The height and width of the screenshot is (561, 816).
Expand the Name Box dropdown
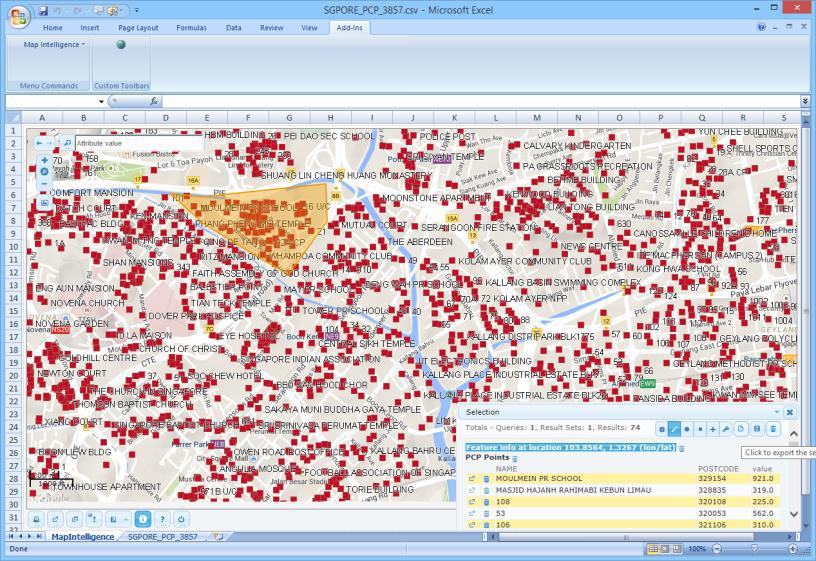pos(101,101)
